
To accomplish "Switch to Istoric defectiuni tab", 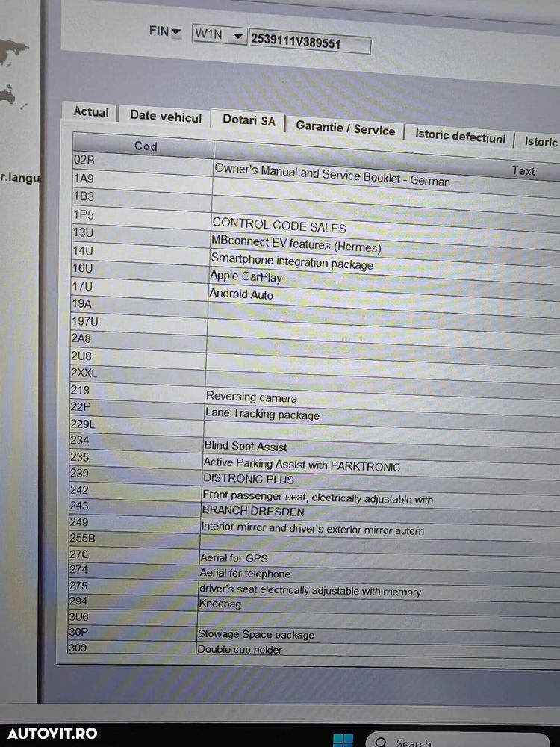I will pyautogui.click(x=459, y=136).
